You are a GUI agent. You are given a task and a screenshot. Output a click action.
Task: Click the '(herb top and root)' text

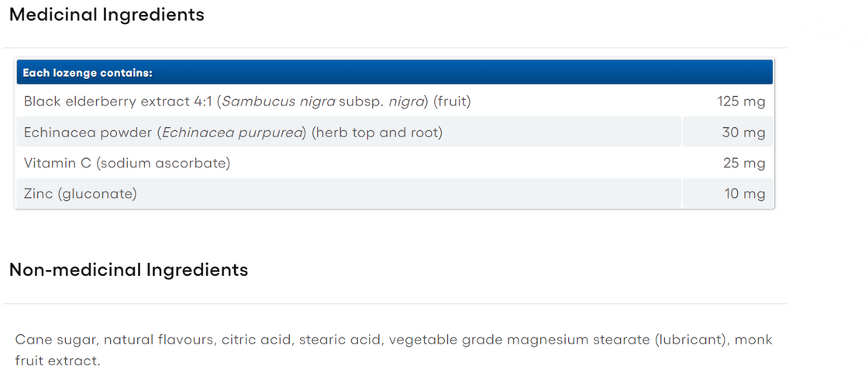377,133
